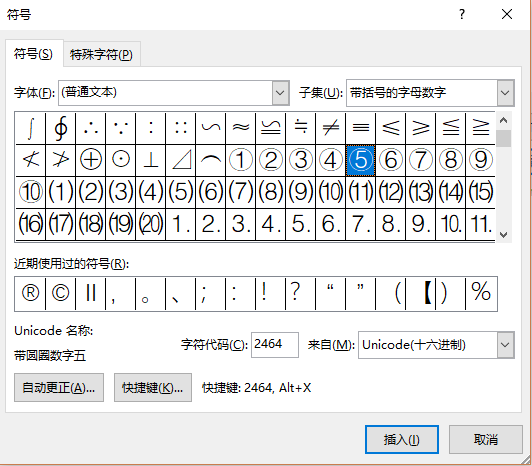Close the 符号 dialog
The image size is (532, 466).
point(507,14)
